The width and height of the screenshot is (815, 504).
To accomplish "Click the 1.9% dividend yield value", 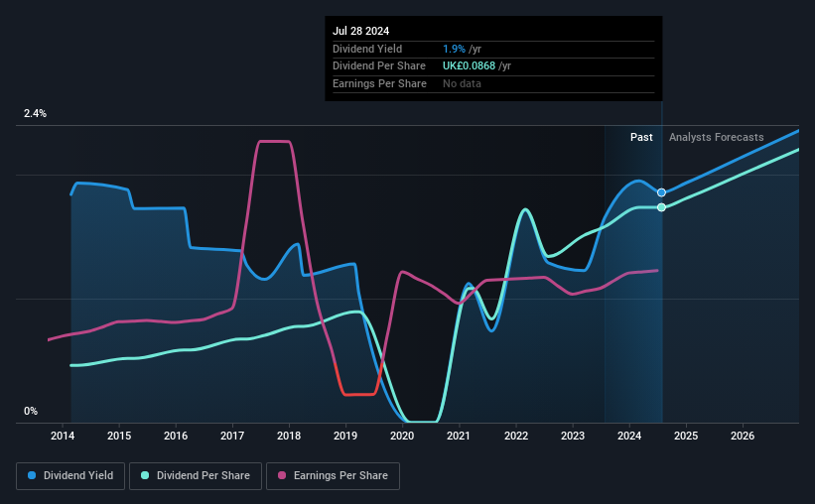I will click(454, 49).
